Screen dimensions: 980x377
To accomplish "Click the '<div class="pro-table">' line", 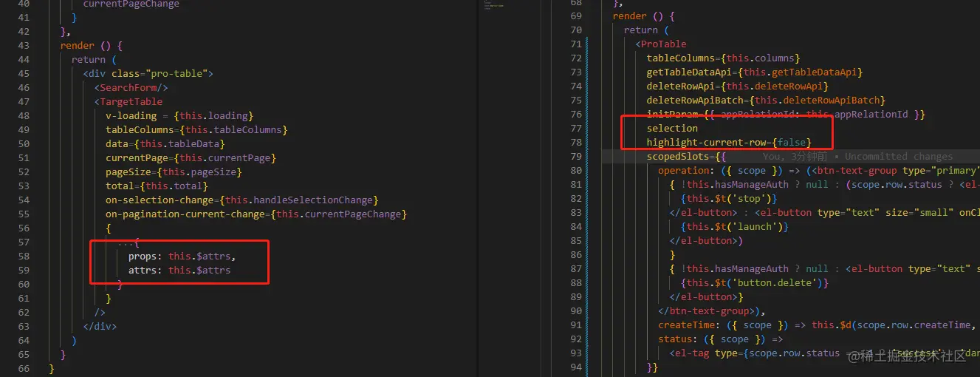I will pyautogui.click(x=148, y=73).
